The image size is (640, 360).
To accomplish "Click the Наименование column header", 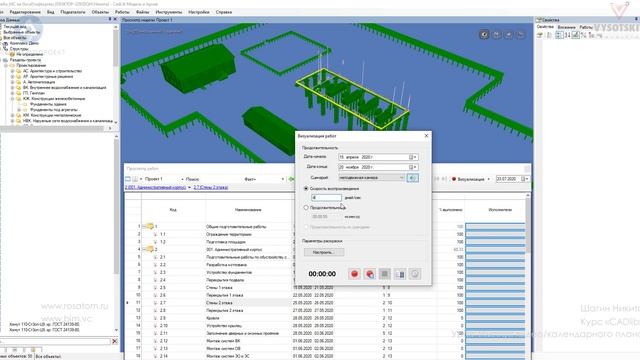I will click(248, 210).
